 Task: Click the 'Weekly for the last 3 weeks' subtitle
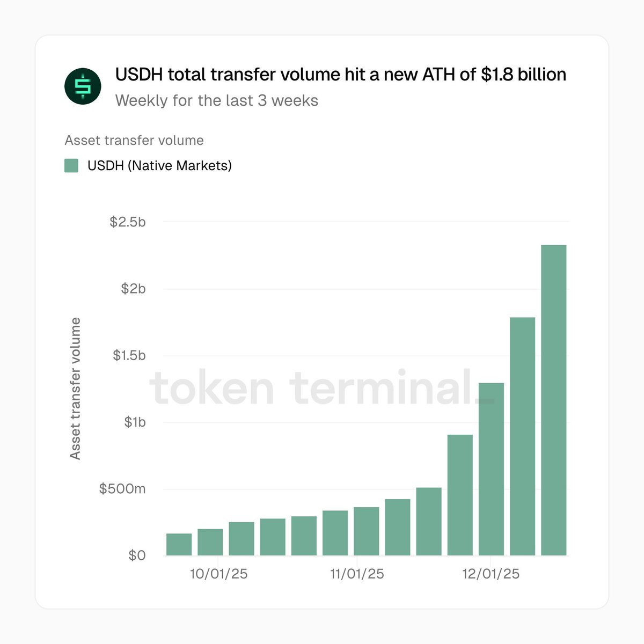coord(217,100)
